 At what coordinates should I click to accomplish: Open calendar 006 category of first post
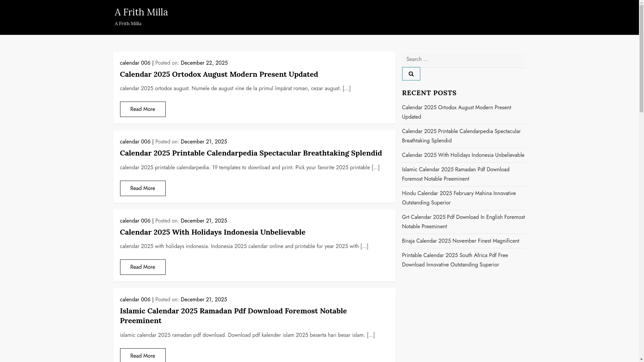135,63
